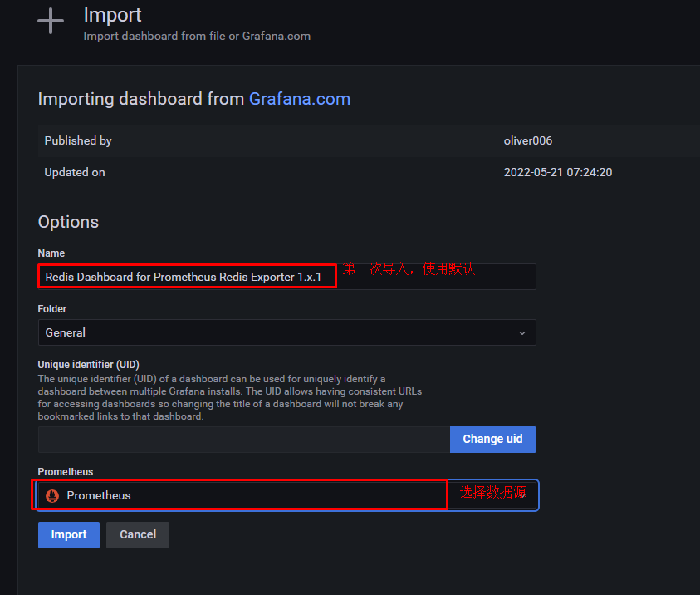Click the Updated on label
700x595 pixels.
[x=75, y=172]
